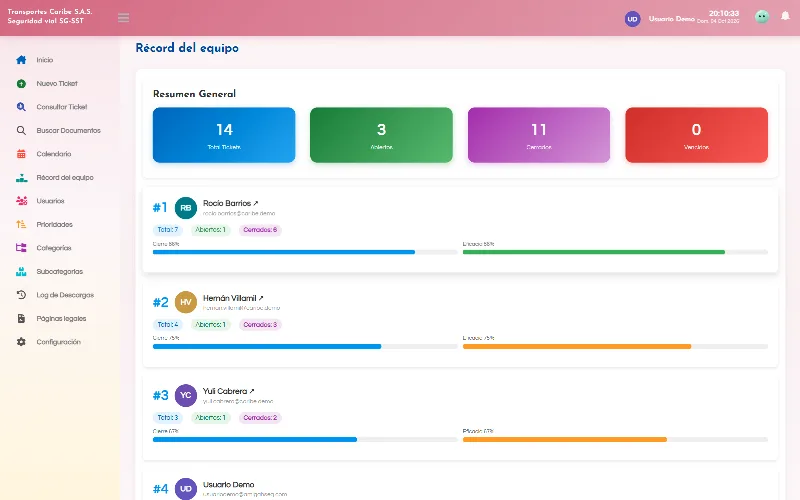
Task: Toggle the hamburger sidebar menu
Action: coord(123,18)
